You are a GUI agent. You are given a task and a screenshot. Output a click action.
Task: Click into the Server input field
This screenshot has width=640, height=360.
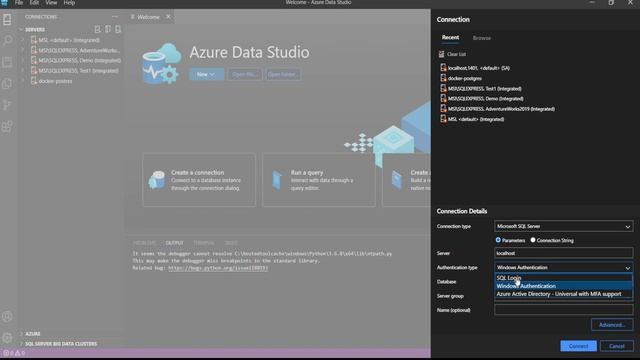(x=563, y=253)
